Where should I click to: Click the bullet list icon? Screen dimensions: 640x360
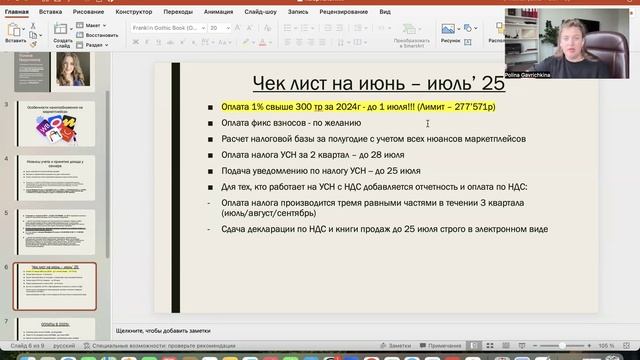click(x=287, y=28)
